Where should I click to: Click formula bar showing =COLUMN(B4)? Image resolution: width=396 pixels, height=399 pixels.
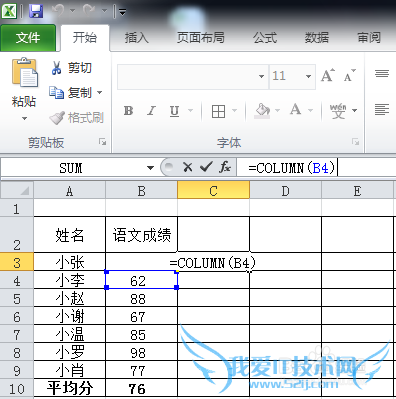click(x=317, y=168)
